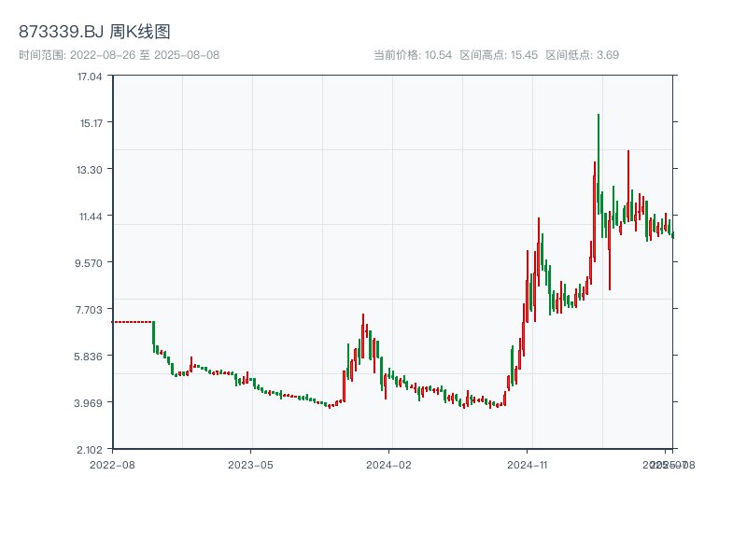Select the tallest green candlestick near 15.45
This screenshot has height=560, width=747.
(599, 149)
